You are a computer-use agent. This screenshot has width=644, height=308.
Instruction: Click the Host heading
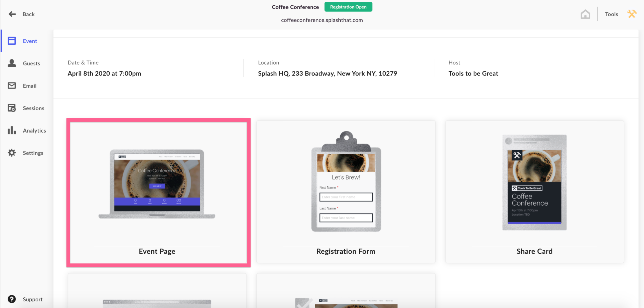454,63
